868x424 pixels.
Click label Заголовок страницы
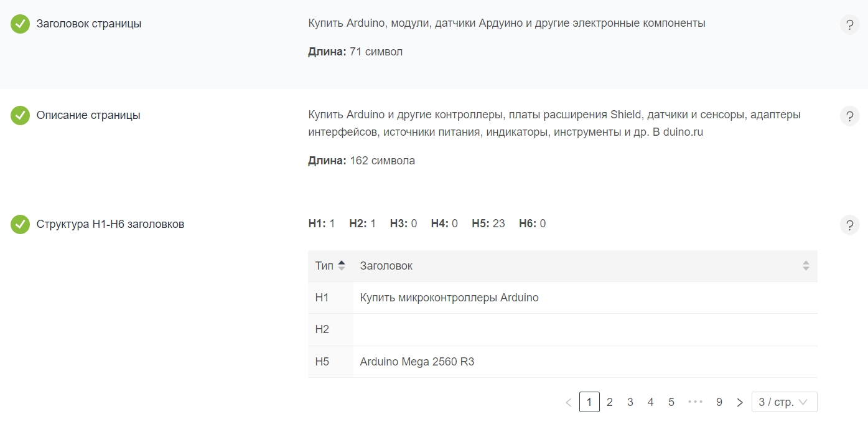click(89, 24)
